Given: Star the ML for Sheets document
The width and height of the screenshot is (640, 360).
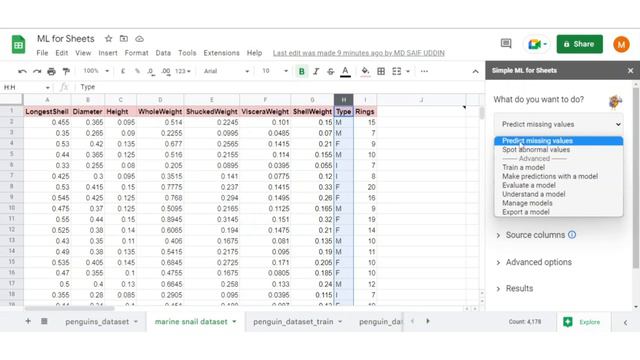Looking at the screenshot, I should [x=108, y=39].
